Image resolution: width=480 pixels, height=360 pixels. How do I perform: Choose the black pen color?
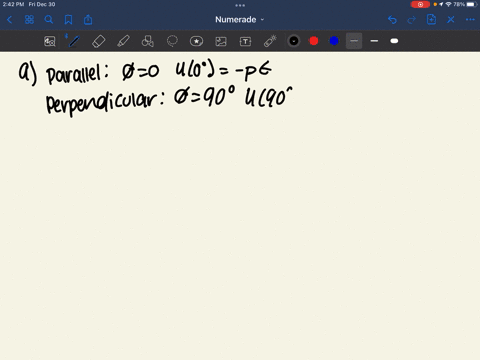coord(294,41)
